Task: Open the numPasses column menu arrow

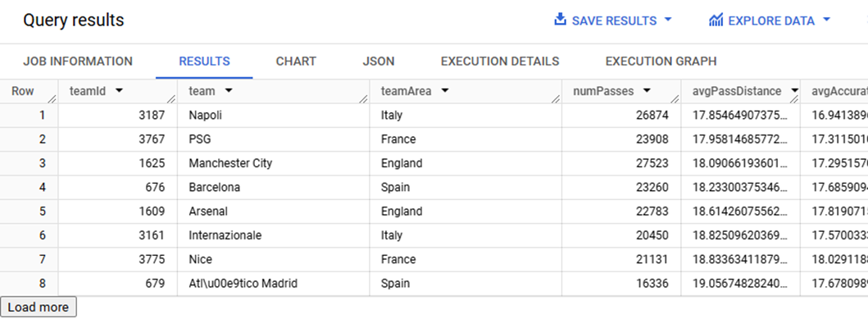Action: point(647,92)
